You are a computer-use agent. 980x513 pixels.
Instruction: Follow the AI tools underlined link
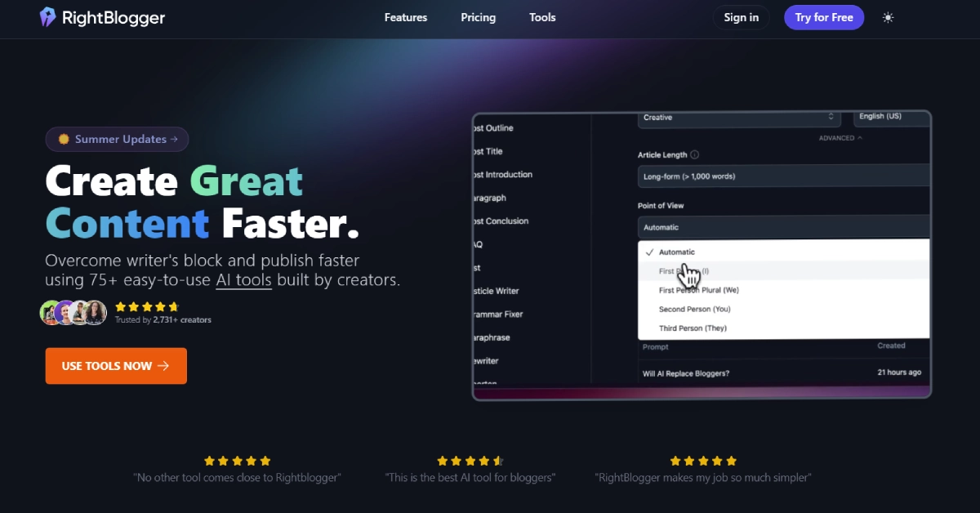click(x=243, y=280)
